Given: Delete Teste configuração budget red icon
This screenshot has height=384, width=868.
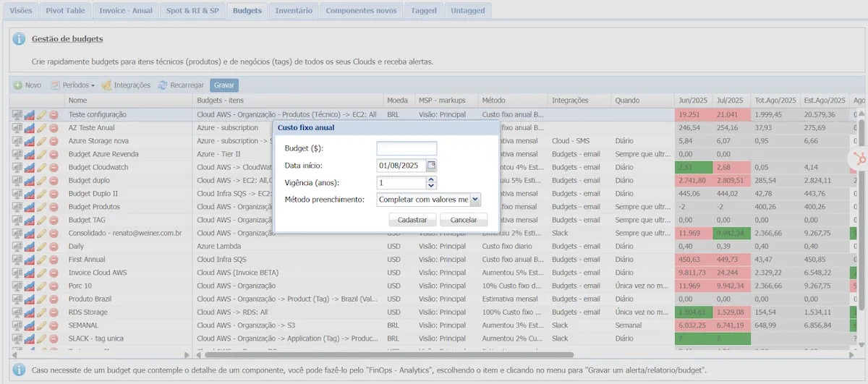Looking at the screenshot, I should [x=54, y=114].
